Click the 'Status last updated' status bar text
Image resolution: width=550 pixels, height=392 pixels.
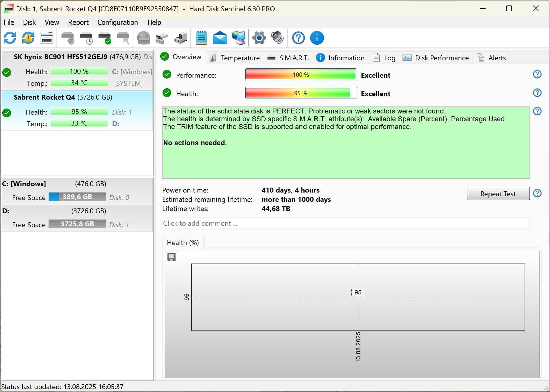click(62, 387)
